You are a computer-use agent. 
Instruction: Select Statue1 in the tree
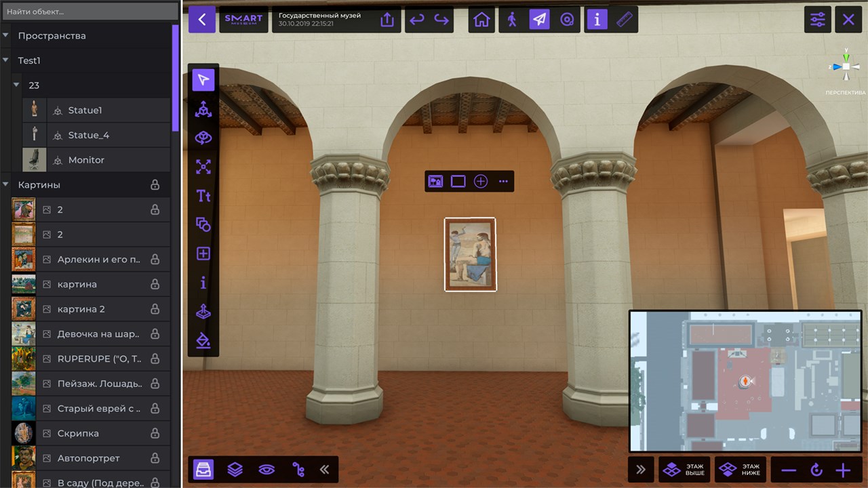[x=96, y=110]
